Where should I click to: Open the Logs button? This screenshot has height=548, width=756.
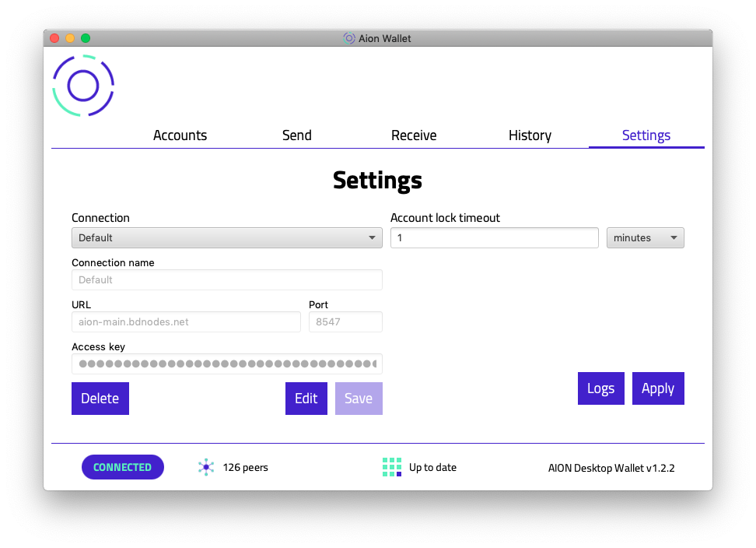point(600,388)
